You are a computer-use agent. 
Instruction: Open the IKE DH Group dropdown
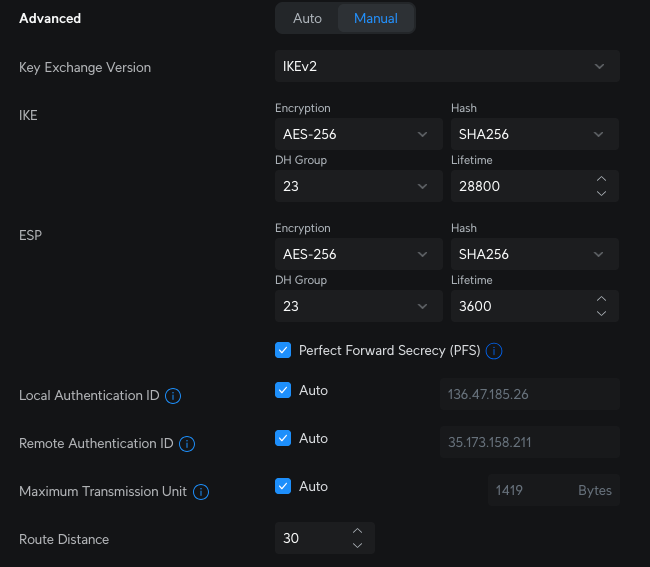click(359, 186)
